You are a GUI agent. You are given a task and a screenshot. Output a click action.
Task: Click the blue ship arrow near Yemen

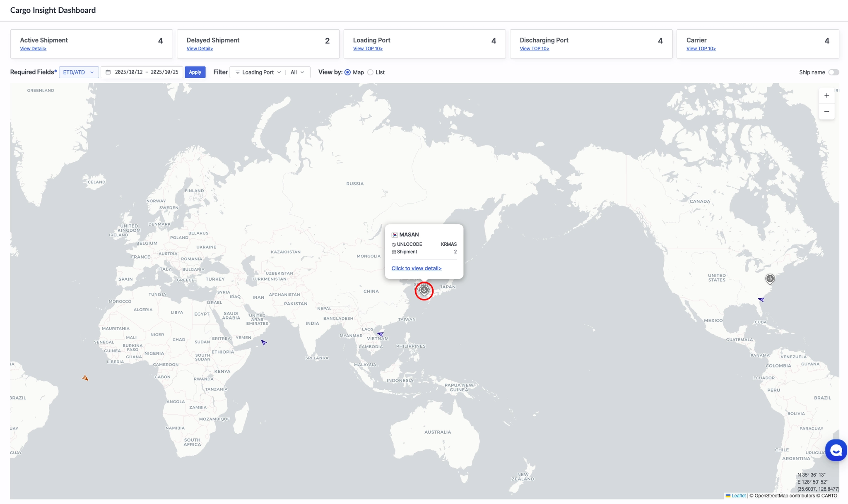[264, 342]
